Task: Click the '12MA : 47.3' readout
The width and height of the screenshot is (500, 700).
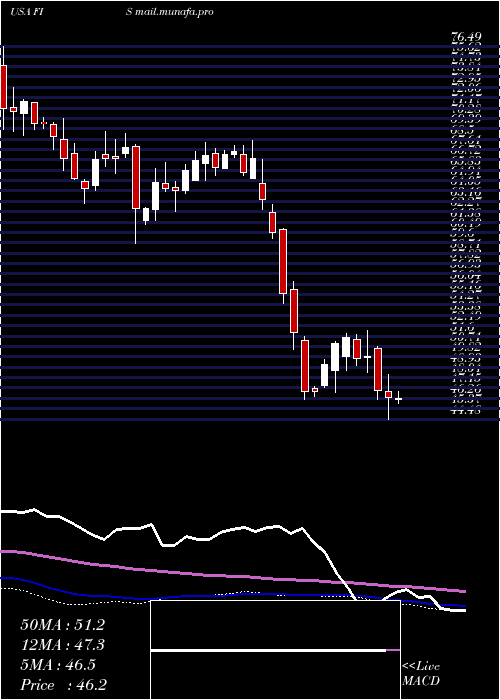Action: pos(62,645)
